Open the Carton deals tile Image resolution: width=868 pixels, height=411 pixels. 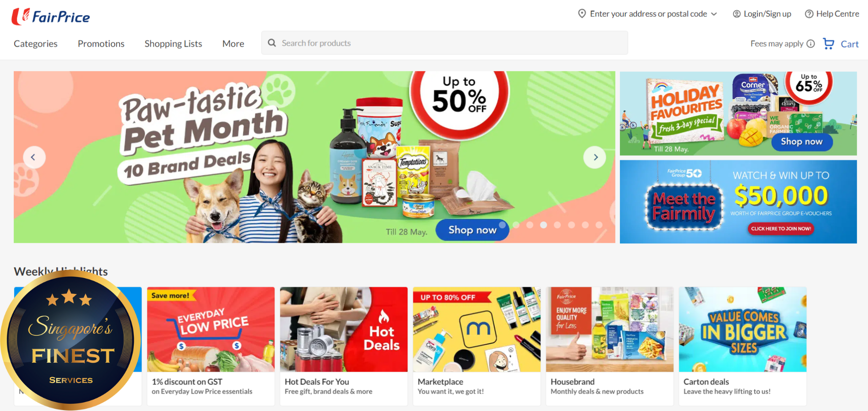[x=742, y=346]
